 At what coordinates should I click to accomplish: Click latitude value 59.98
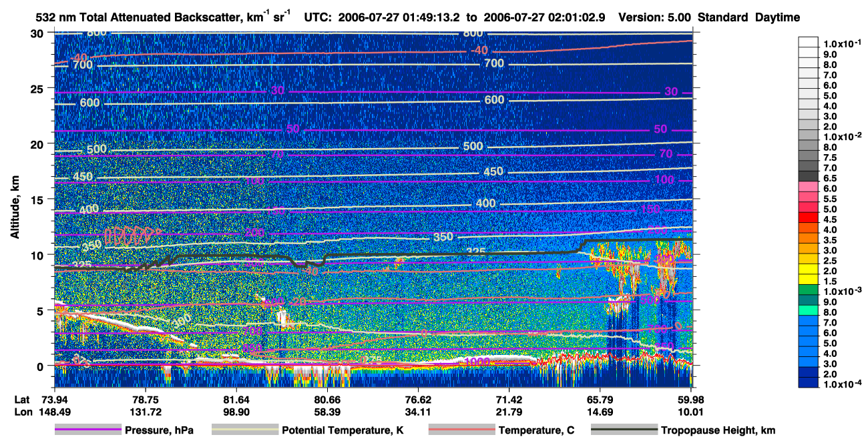click(x=690, y=400)
